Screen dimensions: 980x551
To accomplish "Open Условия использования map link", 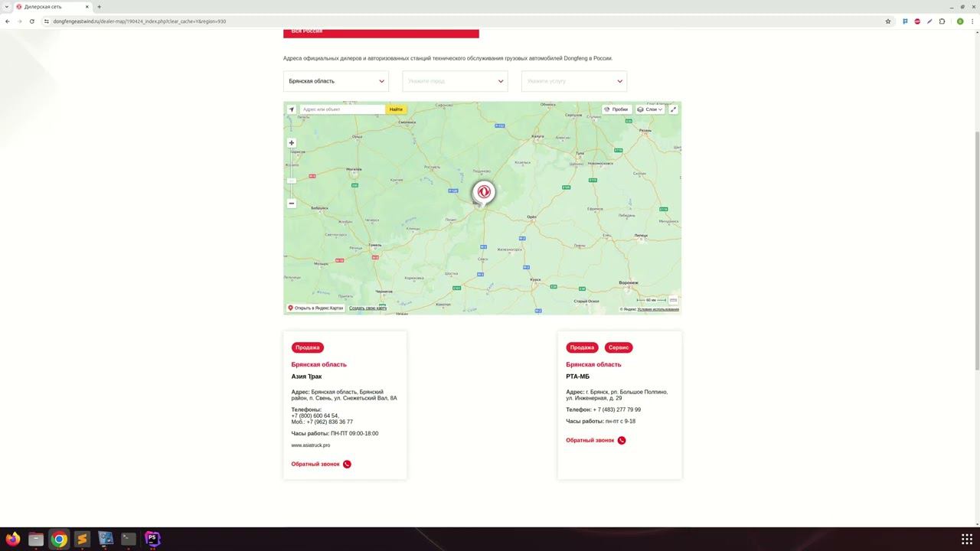I will click(658, 309).
